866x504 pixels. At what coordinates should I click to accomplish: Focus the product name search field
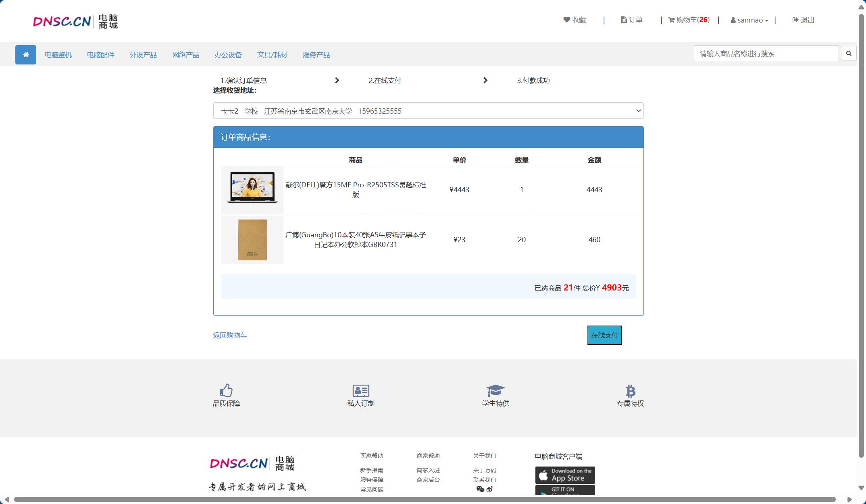coord(766,53)
